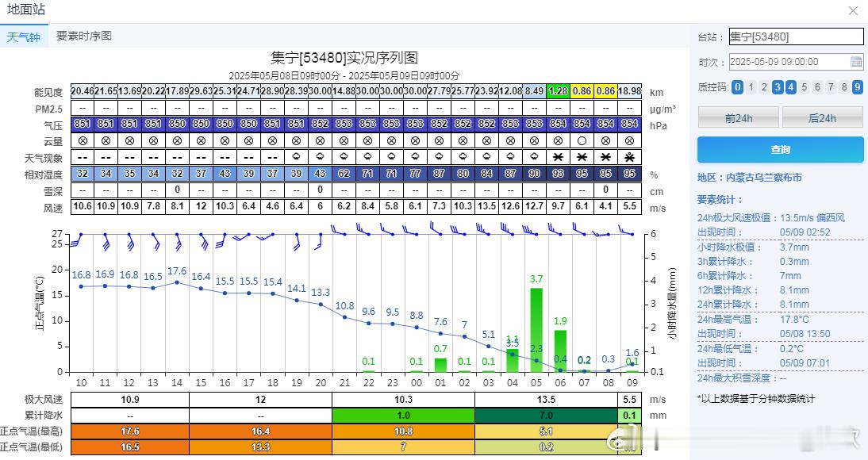This screenshot has height=460, width=868.
Task: Toggle quality code 2
Action: (x=764, y=87)
